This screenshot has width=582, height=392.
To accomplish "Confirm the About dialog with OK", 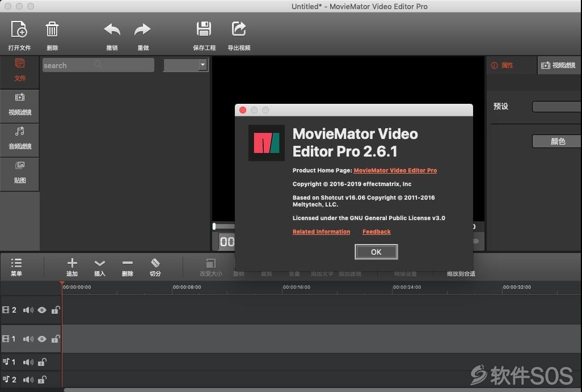I will (376, 252).
